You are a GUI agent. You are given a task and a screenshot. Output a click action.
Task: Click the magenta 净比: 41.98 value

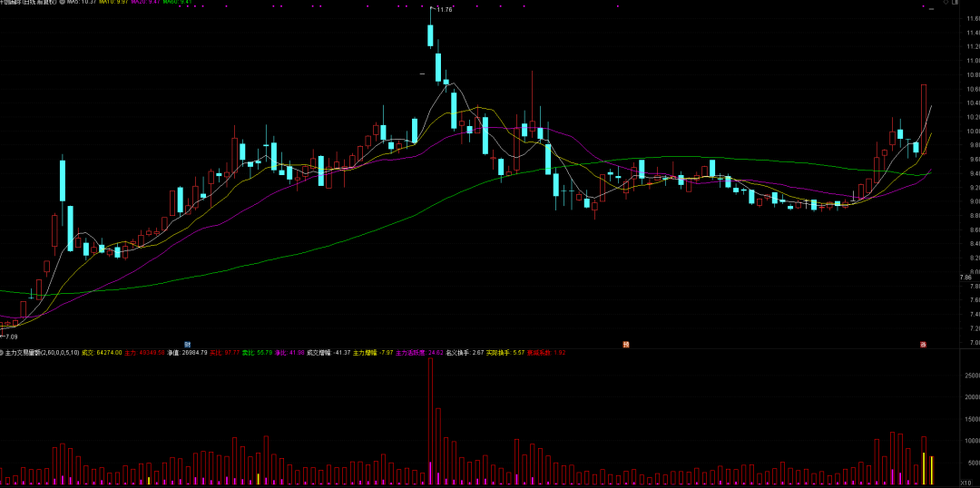289,353
